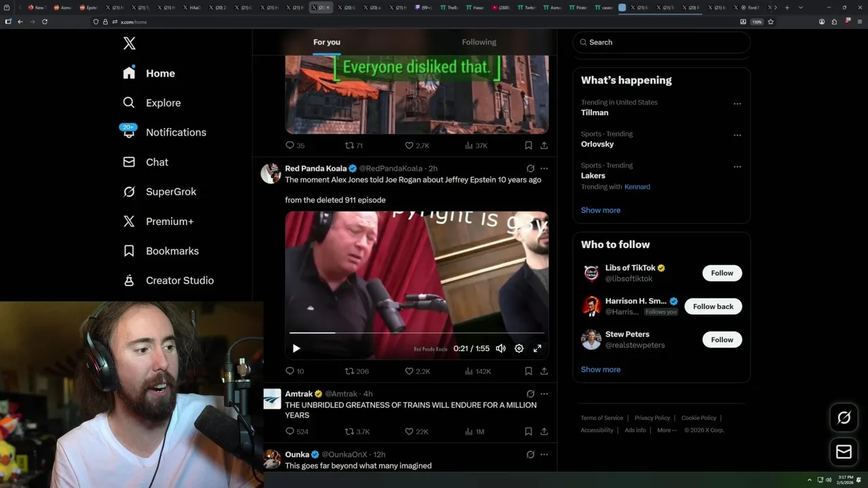Bookmark the Red Panda Koala post
This screenshot has height=488, width=868.
click(x=528, y=371)
